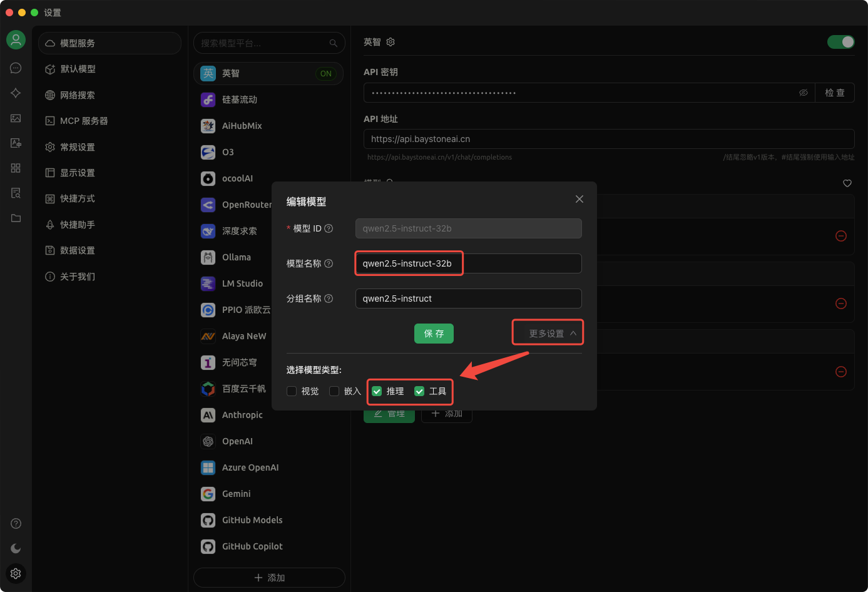This screenshot has width=868, height=592.
Task: Switch theme with the moon icon
Action: [16, 548]
